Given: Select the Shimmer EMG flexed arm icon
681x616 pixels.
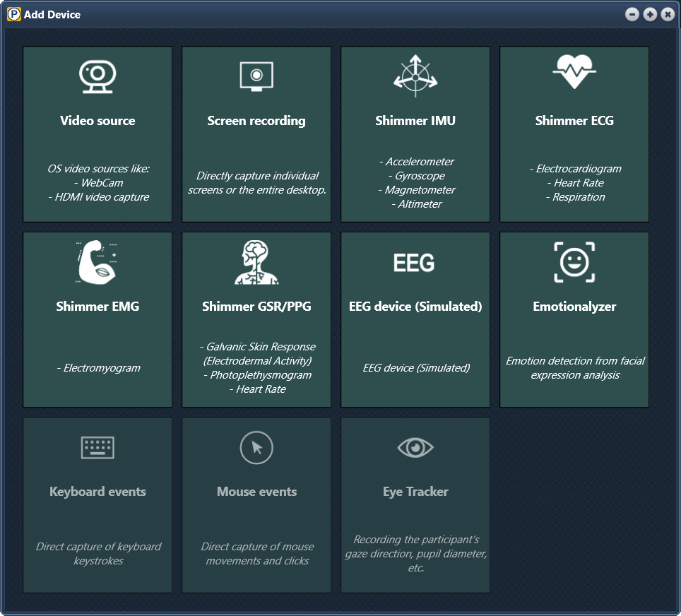Looking at the screenshot, I should (97, 262).
